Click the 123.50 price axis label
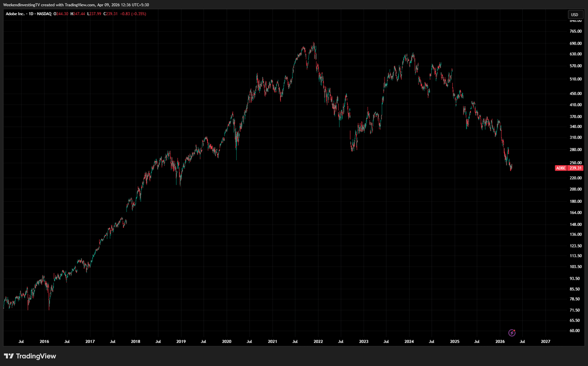The height and width of the screenshot is (366, 588). [x=575, y=245]
